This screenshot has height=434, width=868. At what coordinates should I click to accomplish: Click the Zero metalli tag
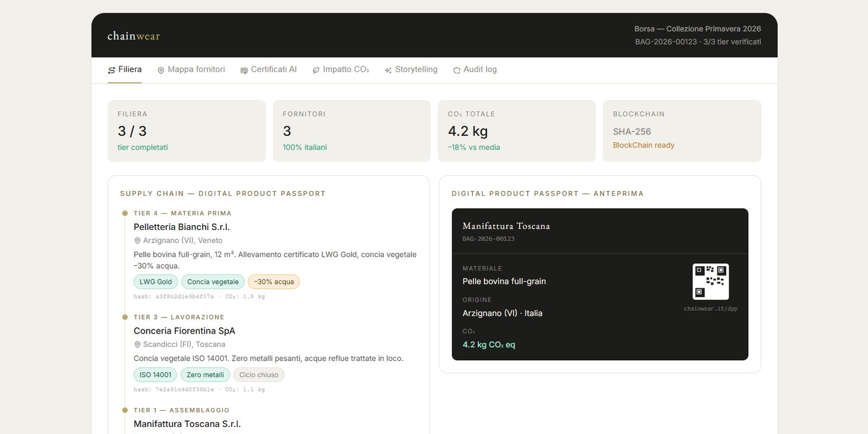click(205, 375)
